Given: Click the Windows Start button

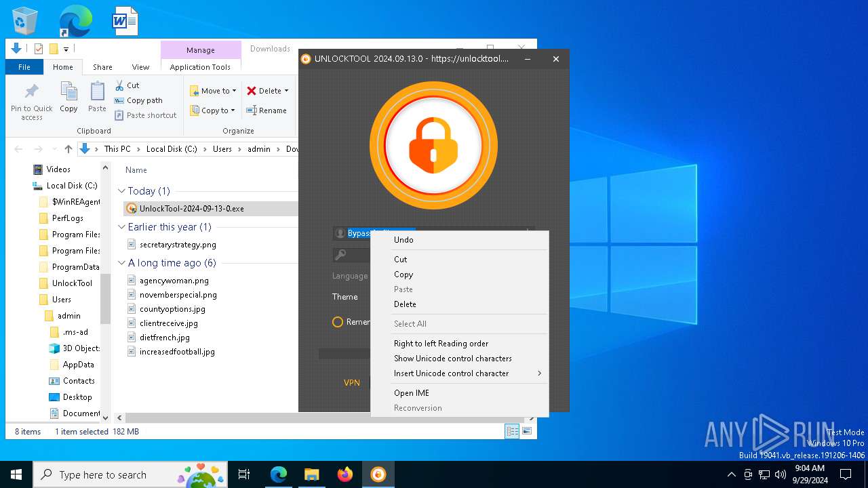Looking at the screenshot, I should pyautogui.click(x=16, y=474).
